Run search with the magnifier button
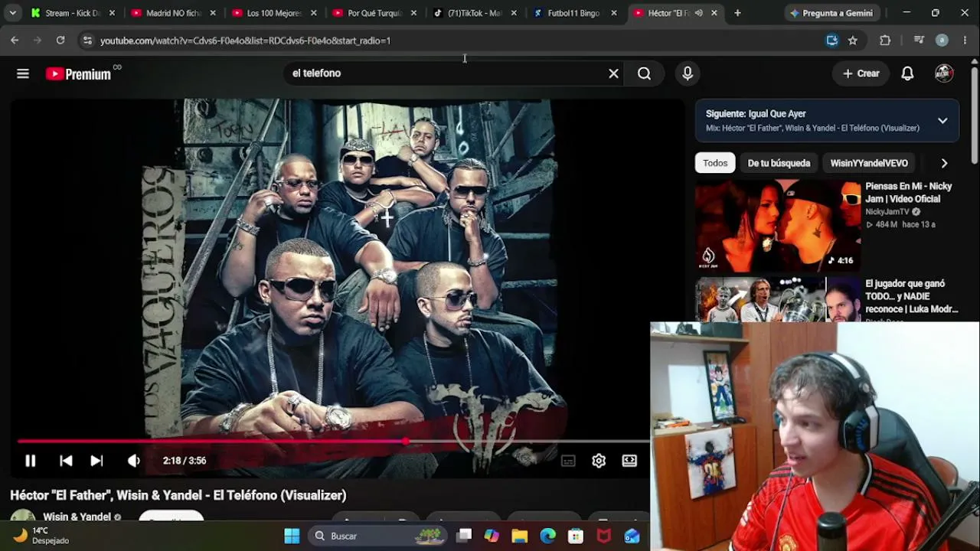This screenshot has width=980, height=551. (645, 73)
